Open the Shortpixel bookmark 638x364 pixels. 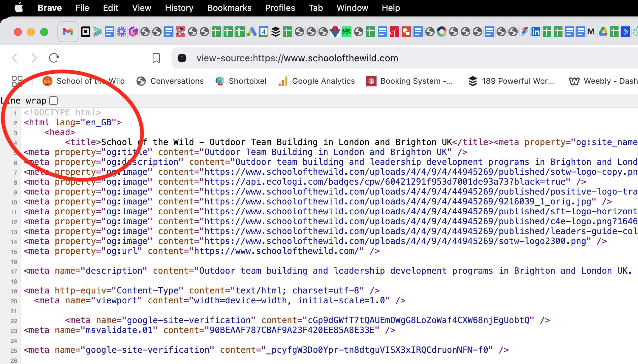click(x=241, y=81)
